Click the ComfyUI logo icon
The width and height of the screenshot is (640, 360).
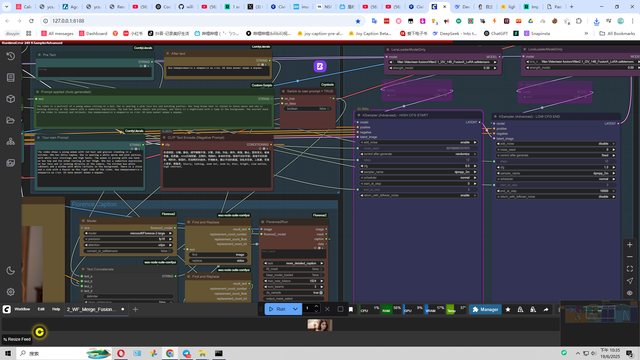point(7,309)
